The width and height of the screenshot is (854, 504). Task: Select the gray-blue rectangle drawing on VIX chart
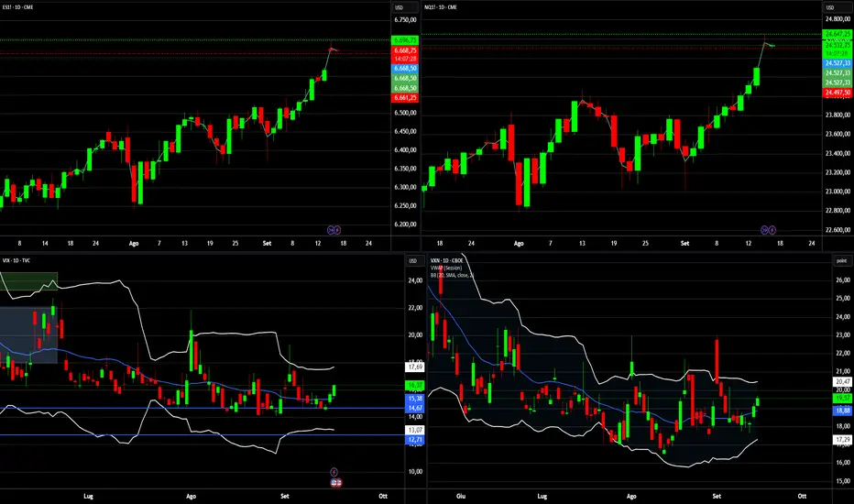(x=28, y=335)
